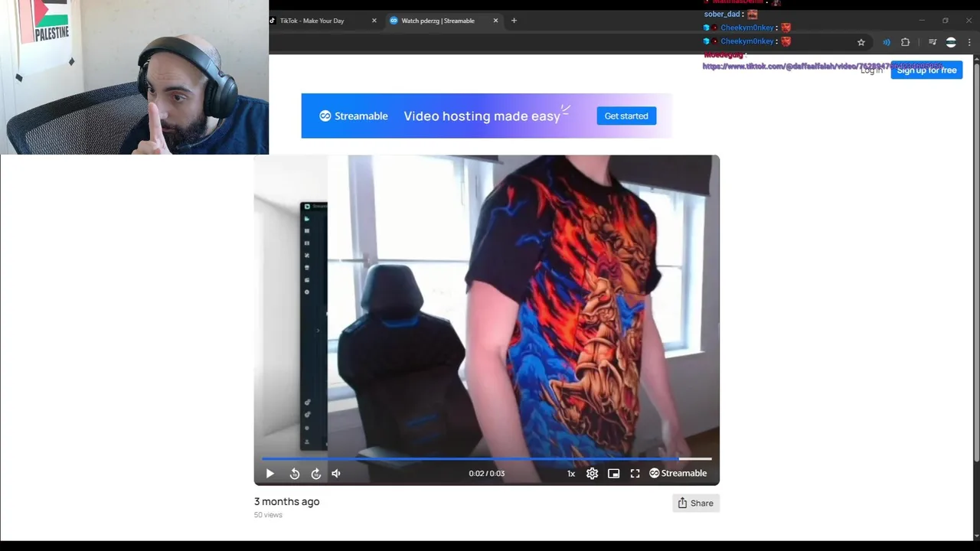Rewind the video a few seconds

click(x=295, y=474)
